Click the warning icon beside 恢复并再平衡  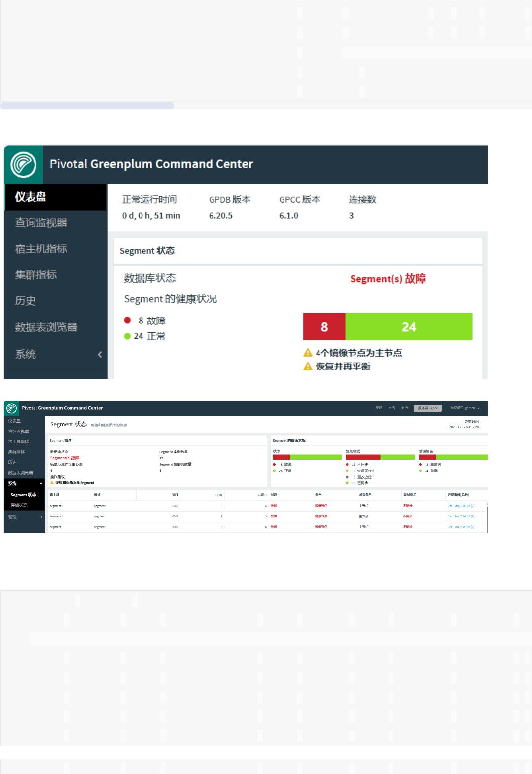308,366
